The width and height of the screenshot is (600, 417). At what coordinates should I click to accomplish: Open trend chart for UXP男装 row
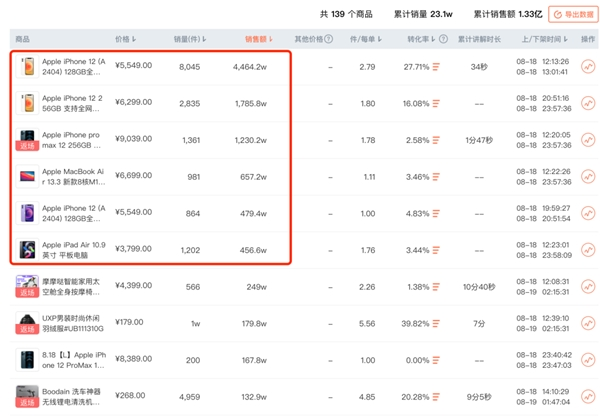pyautogui.click(x=588, y=324)
